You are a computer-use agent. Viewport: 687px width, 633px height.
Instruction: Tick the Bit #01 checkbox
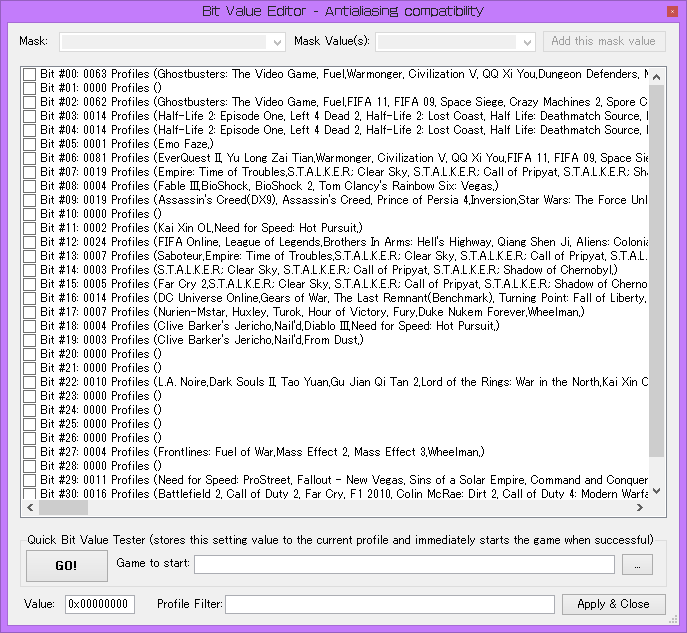(29, 88)
